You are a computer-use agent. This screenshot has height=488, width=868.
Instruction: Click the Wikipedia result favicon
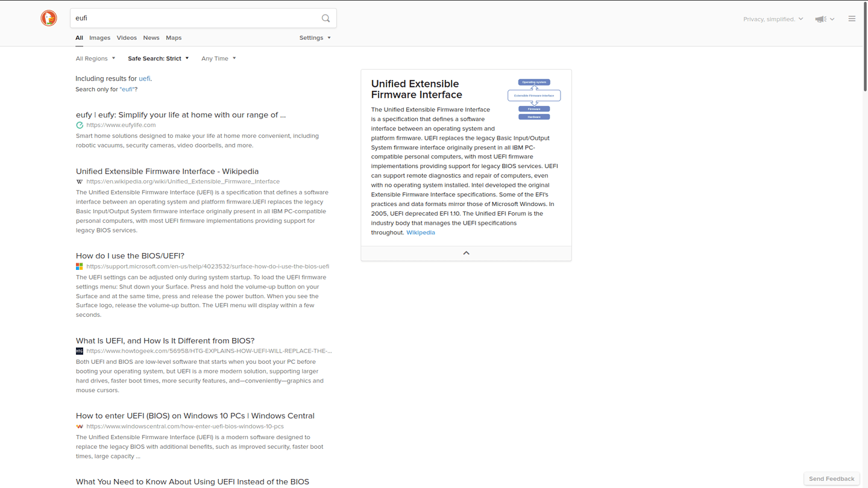(80, 181)
